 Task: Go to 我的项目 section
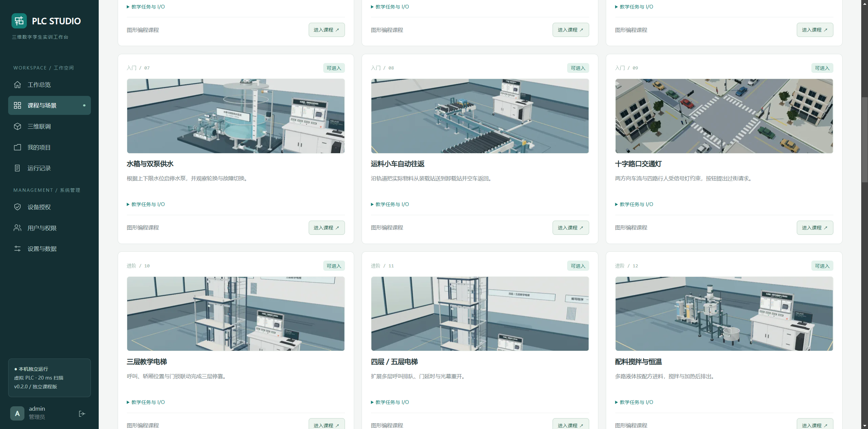[50, 147]
